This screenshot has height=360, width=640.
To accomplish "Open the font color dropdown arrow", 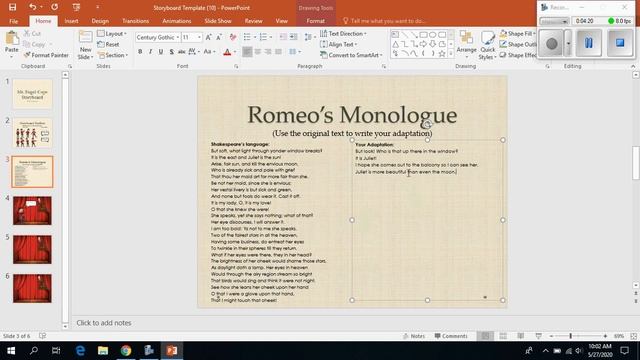I will pos(235,52).
